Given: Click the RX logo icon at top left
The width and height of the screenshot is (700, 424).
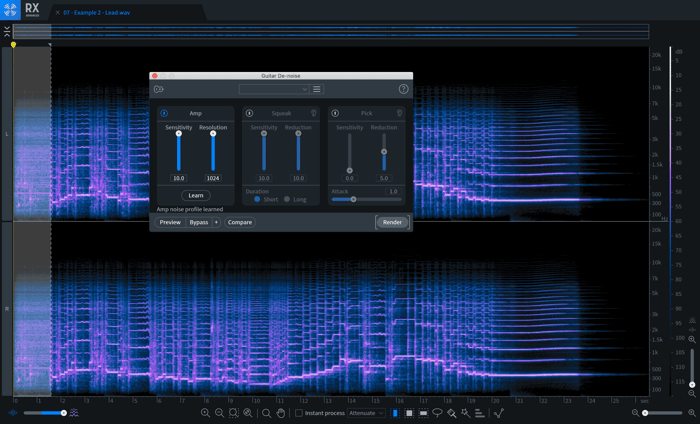Looking at the screenshot, I should pyautogui.click(x=10, y=9).
